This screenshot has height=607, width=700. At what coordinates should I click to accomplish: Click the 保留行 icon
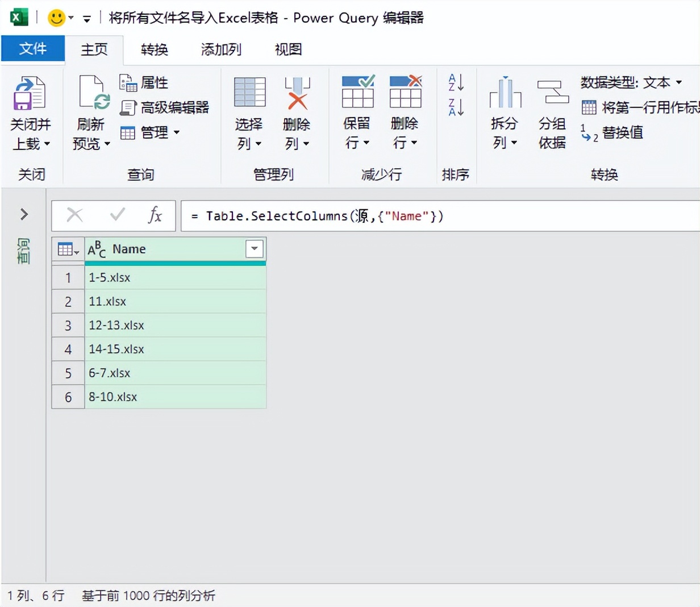coord(358,91)
